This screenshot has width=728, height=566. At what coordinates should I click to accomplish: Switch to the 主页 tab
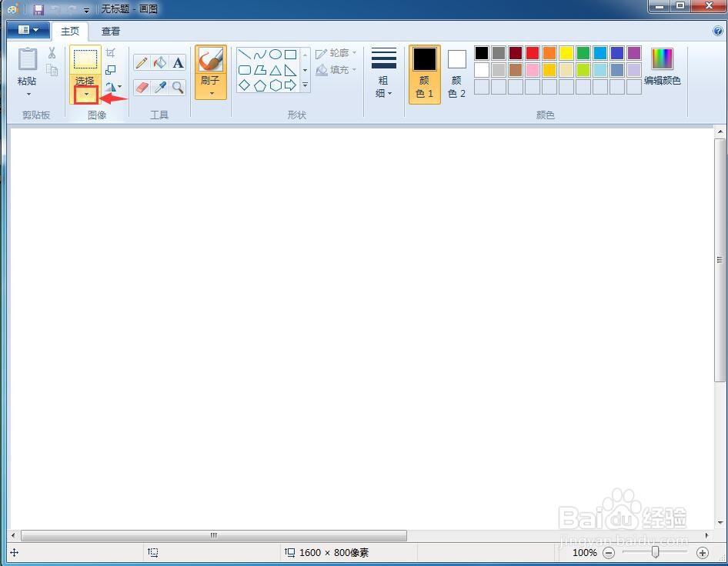tap(70, 31)
